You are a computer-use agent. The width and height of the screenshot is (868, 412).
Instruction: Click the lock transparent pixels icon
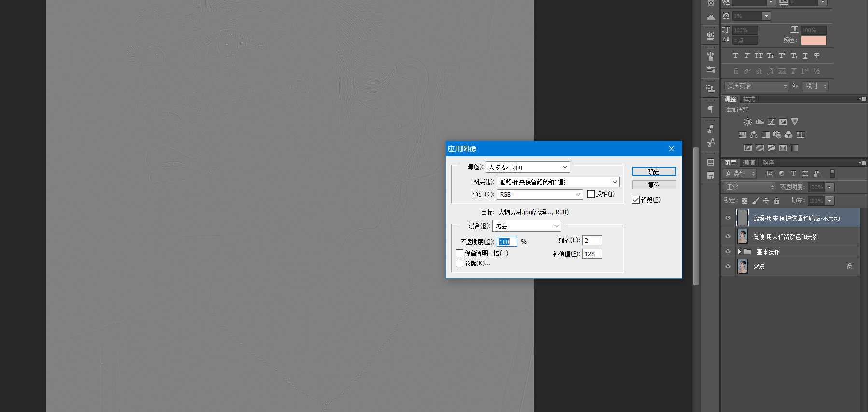coord(745,201)
